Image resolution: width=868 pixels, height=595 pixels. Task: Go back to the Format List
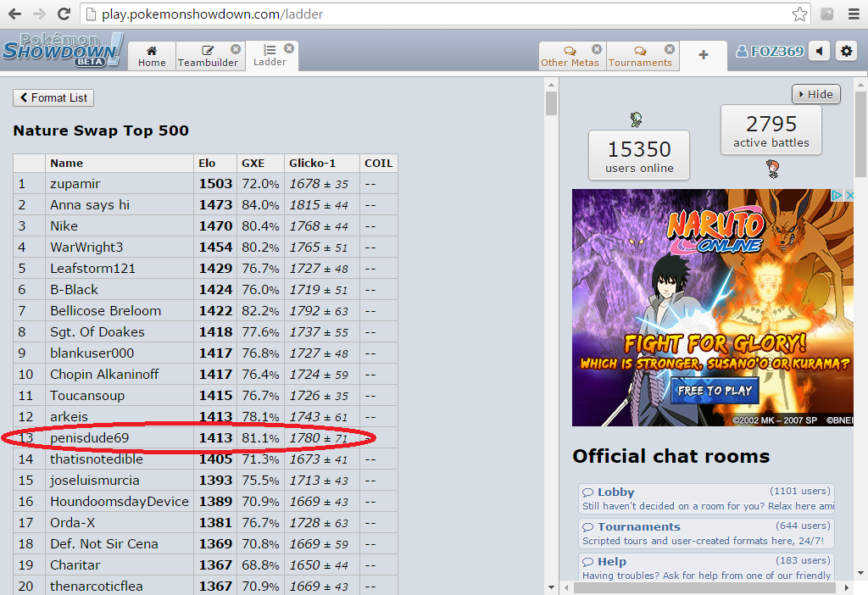53,98
